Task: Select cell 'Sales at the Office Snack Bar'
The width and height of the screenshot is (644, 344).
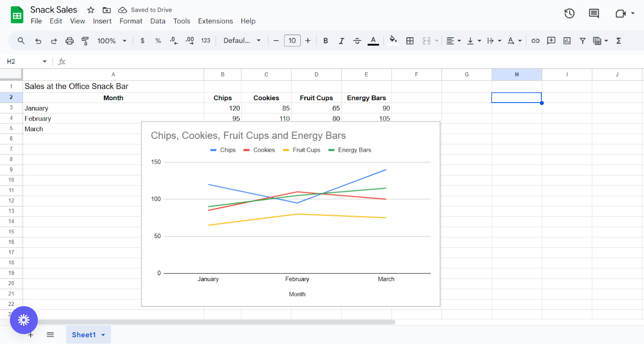Action: [x=114, y=87]
